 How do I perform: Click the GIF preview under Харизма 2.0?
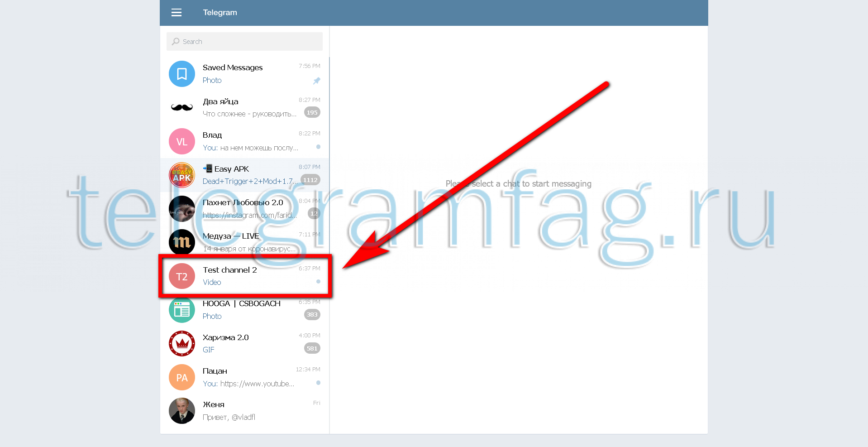pos(209,350)
